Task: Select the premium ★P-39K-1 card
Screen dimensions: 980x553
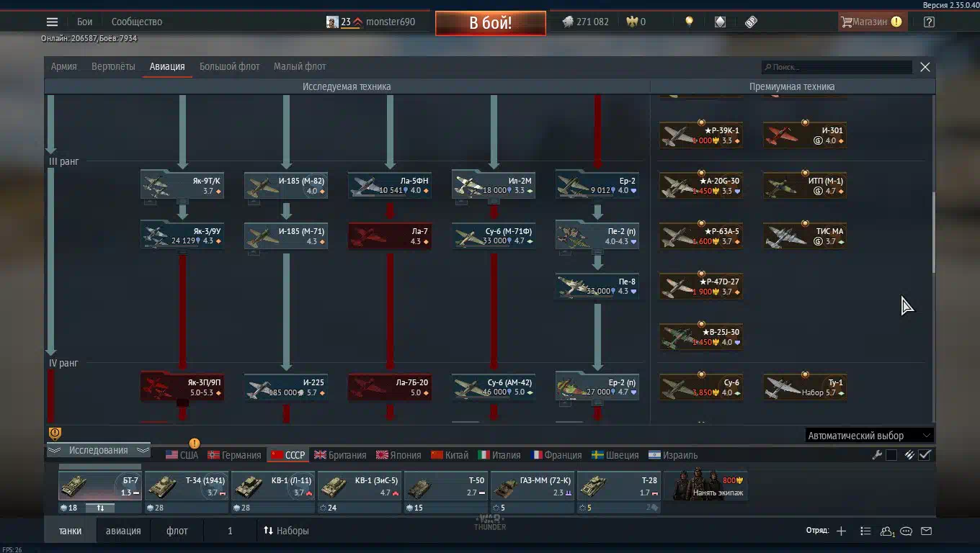Action: 701,135
